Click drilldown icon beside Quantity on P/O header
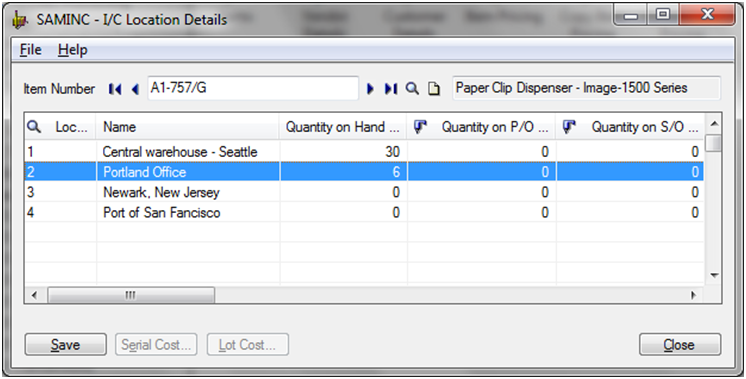The height and width of the screenshot is (379, 746). tap(420, 126)
